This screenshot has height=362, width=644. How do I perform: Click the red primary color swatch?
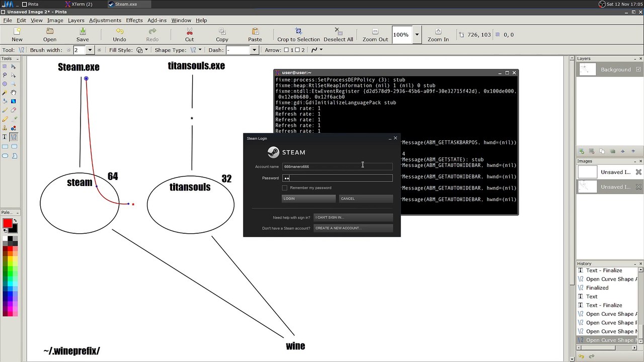pyautogui.click(x=7, y=223)
